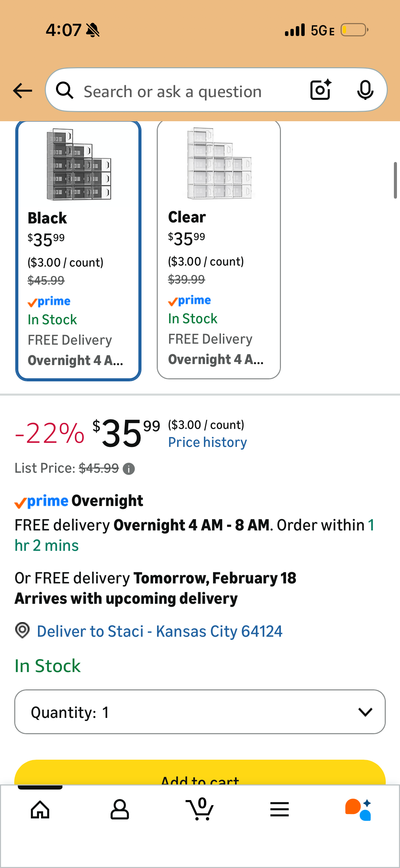
Task: Tap the back arrow icon
Action: pyautogui.click(x=22, y=91)
